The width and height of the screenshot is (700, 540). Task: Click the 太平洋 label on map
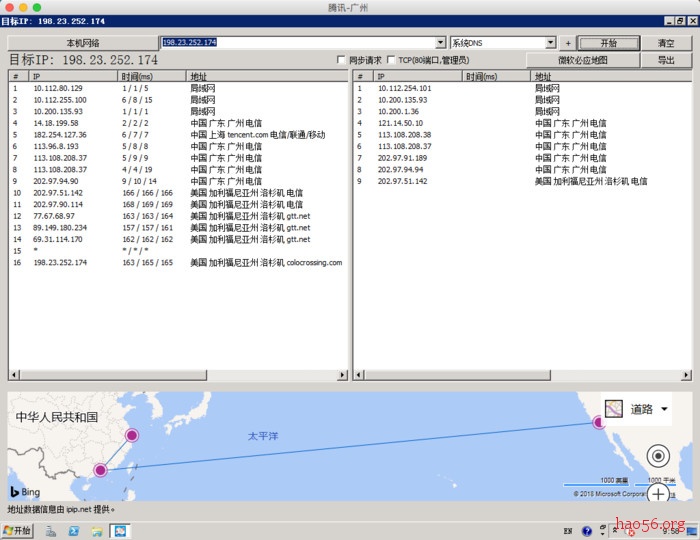[x=263, y=436]
